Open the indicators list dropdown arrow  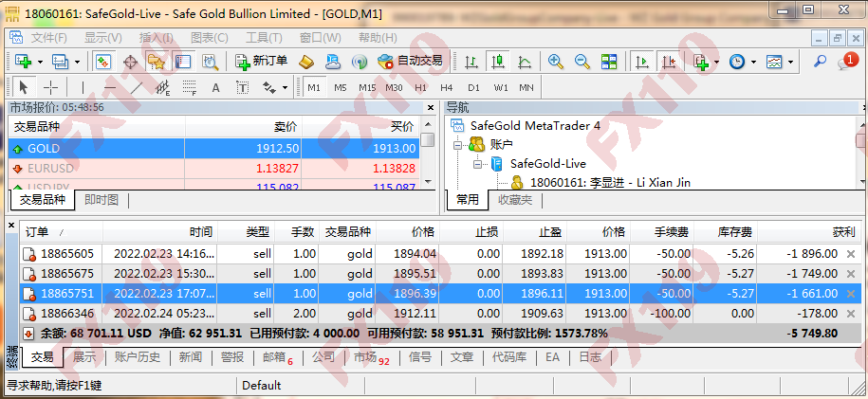coord(717,62)
